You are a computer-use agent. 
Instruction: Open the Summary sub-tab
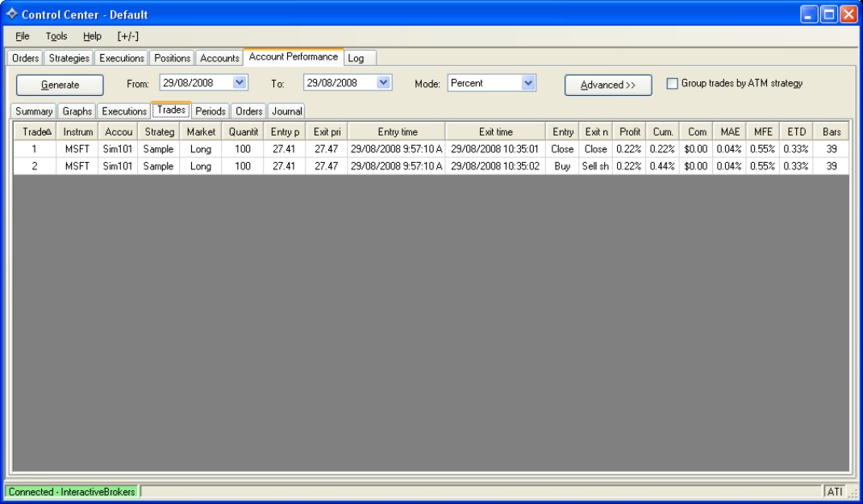[x=34, y=111]
